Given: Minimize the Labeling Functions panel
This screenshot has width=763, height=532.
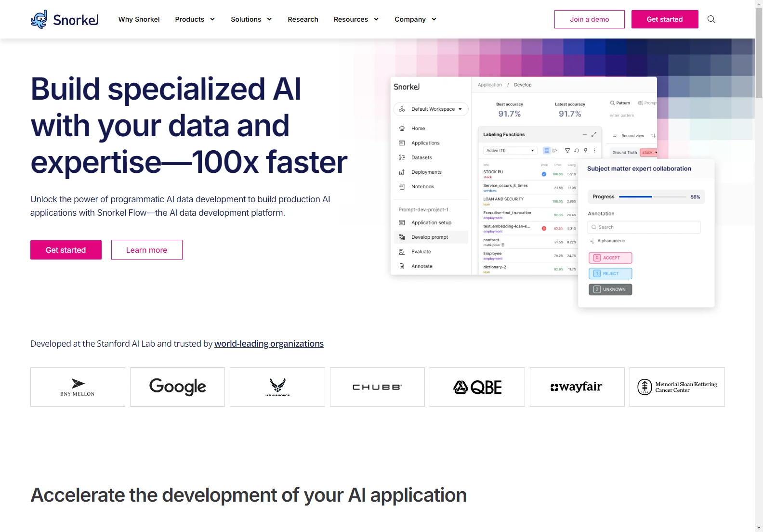Looking at the screenshot, I should tap(585, 134).
